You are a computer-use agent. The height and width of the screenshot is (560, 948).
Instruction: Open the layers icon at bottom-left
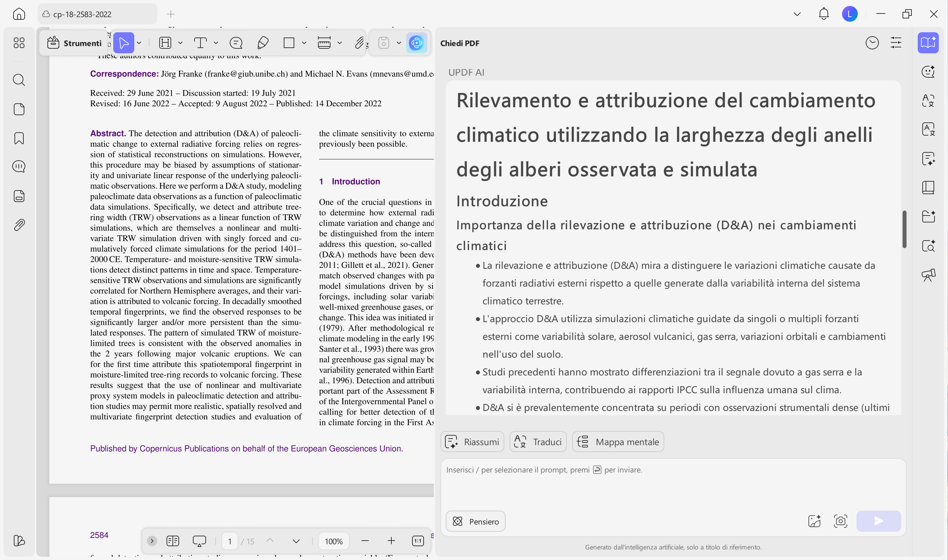point(19,540)
